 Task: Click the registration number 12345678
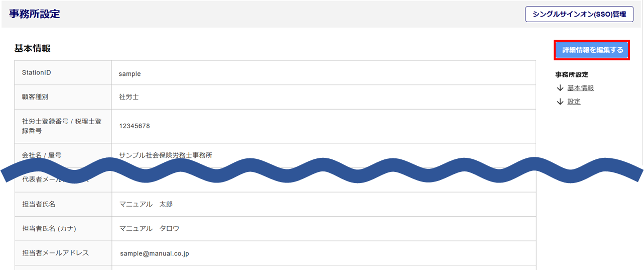[x=134, y=126]
